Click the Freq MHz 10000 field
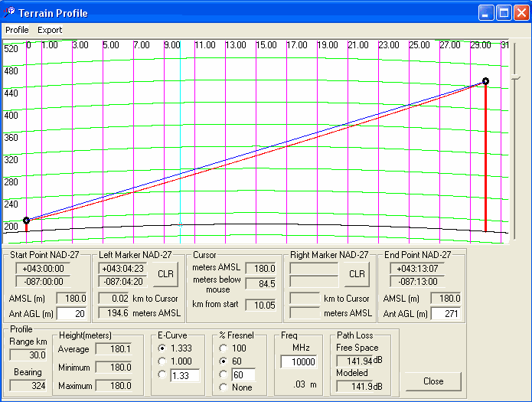This screenshot has width=532, height=402. (299, 361)
